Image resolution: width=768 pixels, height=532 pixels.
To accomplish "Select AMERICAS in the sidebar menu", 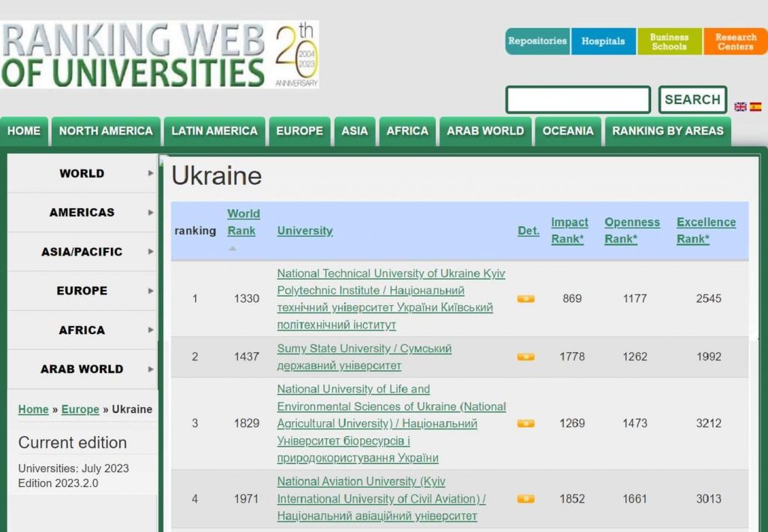I will tap(82, 212).
